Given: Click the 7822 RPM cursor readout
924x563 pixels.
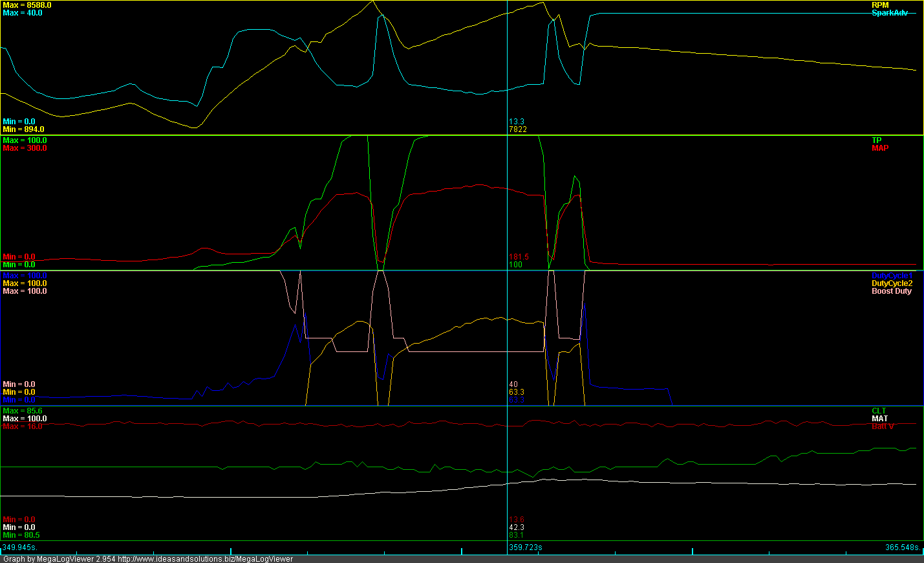Looking at the screenshot, I should (518, 129).
